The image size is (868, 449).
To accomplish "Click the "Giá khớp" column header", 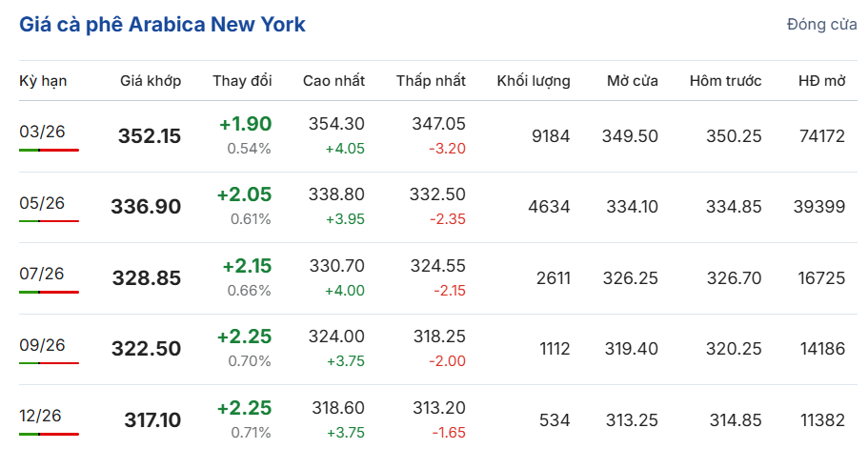I will pos(151,81).
